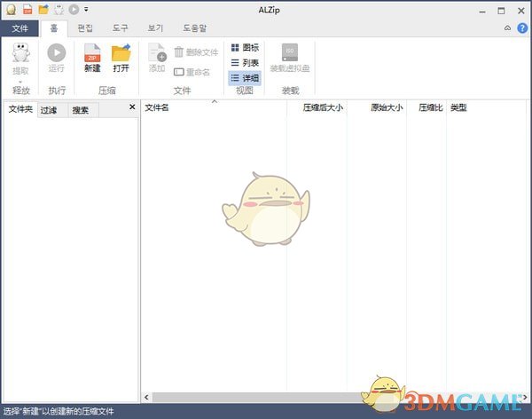Minimize the ALZip window
Viewport: 532px width, 419px height.
[x=482, y=11]
